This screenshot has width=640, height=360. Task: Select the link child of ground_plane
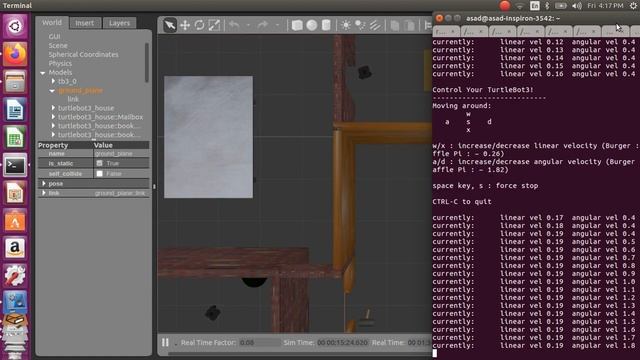73,99
